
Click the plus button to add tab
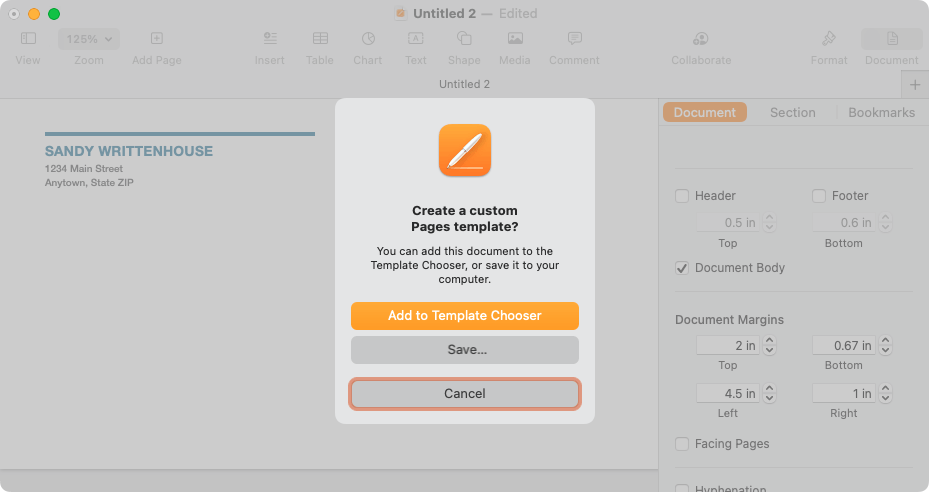(915, 85)
